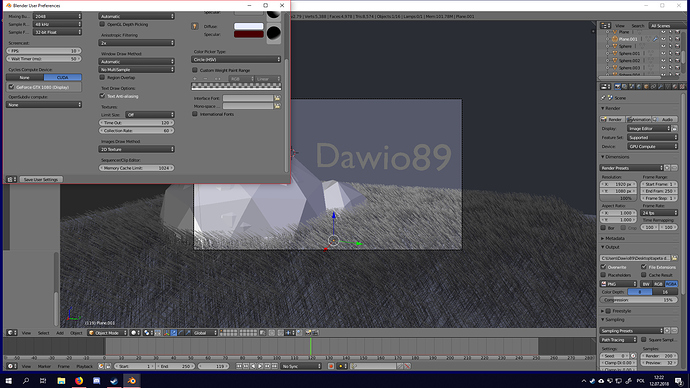This screenshot has height=388, width=690.
Task: Open the World properties tab icon
Action: 639,87
